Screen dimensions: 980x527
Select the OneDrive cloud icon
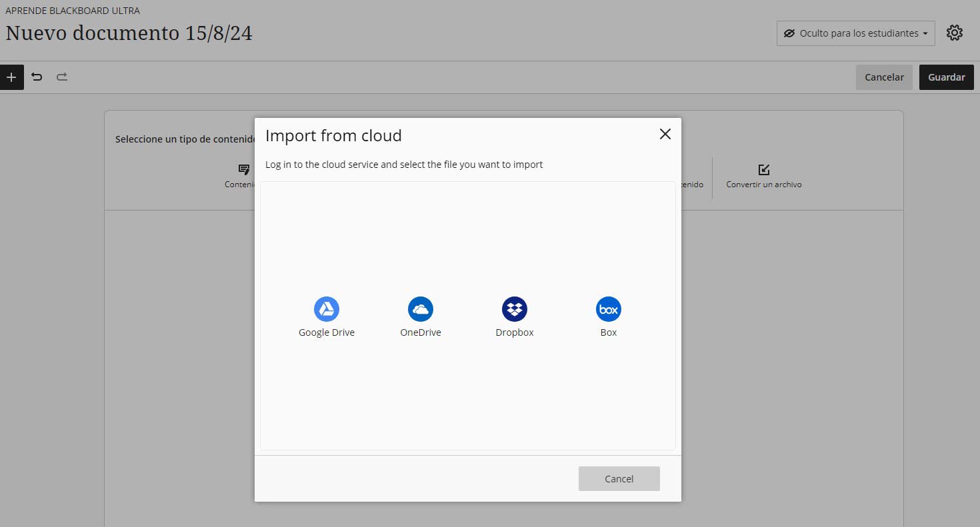[421, 309]
